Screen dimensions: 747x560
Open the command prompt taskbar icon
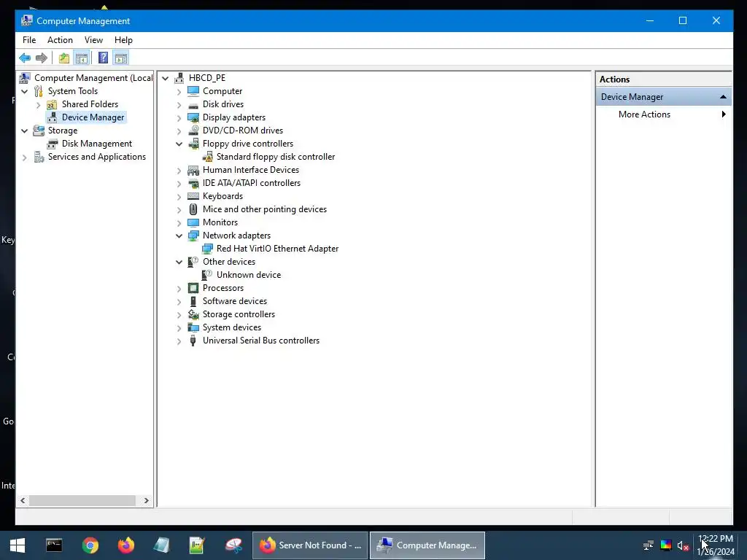(x=54, y=545)
